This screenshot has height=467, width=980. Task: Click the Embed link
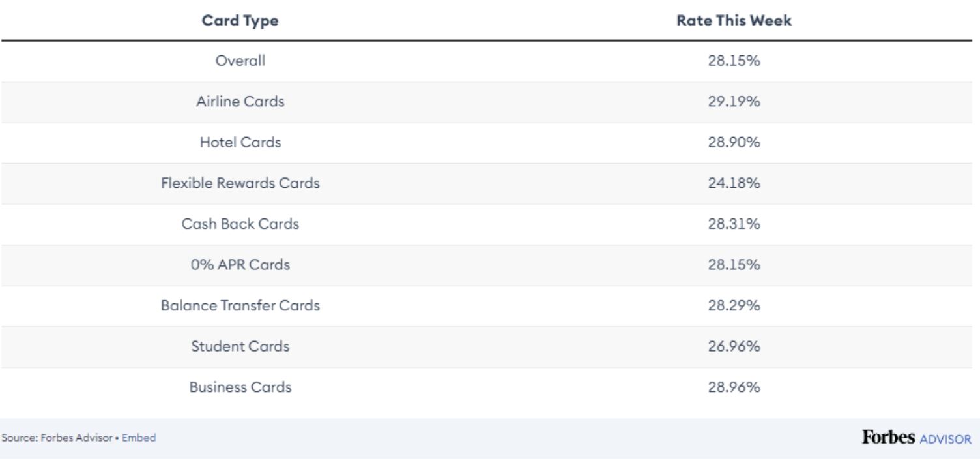pyautogui.click(x=139, y=438)
